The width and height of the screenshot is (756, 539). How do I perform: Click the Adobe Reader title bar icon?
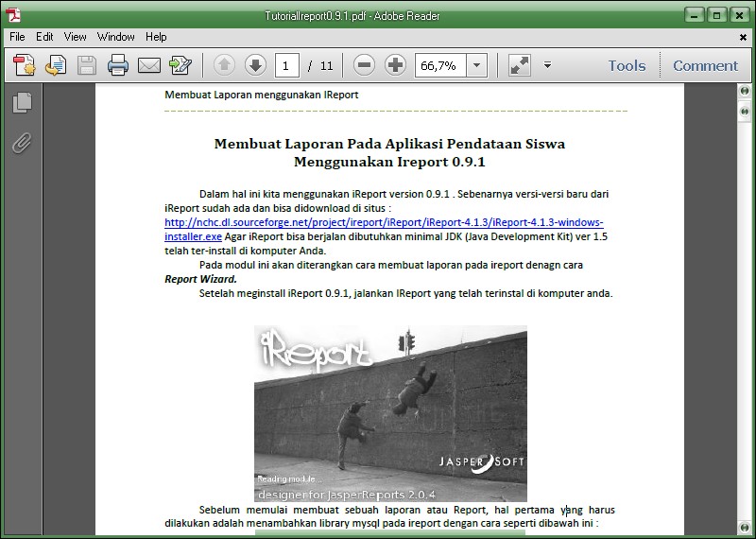pos(13,15)
